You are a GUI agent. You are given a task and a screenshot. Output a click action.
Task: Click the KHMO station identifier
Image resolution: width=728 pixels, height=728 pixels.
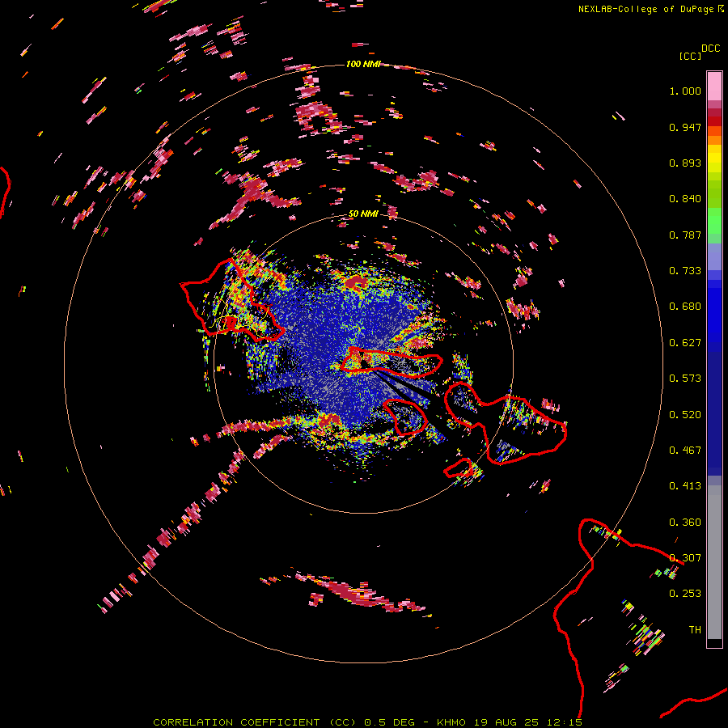pyautogui.click(x=451, y=722)
